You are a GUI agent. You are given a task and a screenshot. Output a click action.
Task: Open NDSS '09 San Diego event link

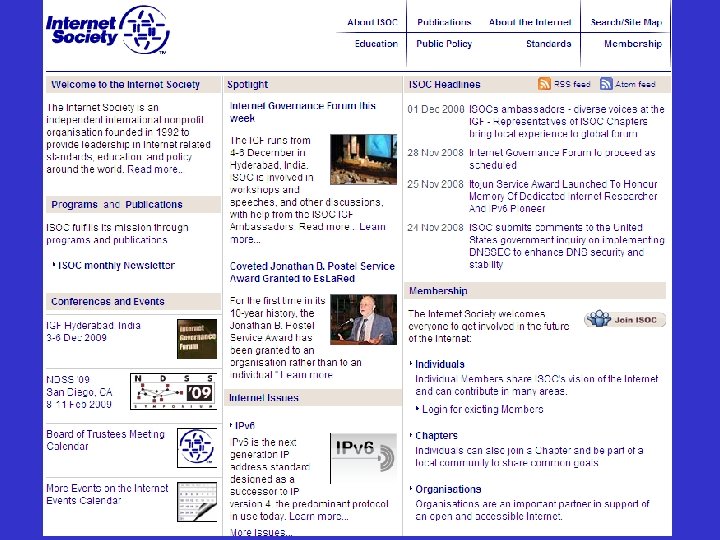tap(79, 392)
